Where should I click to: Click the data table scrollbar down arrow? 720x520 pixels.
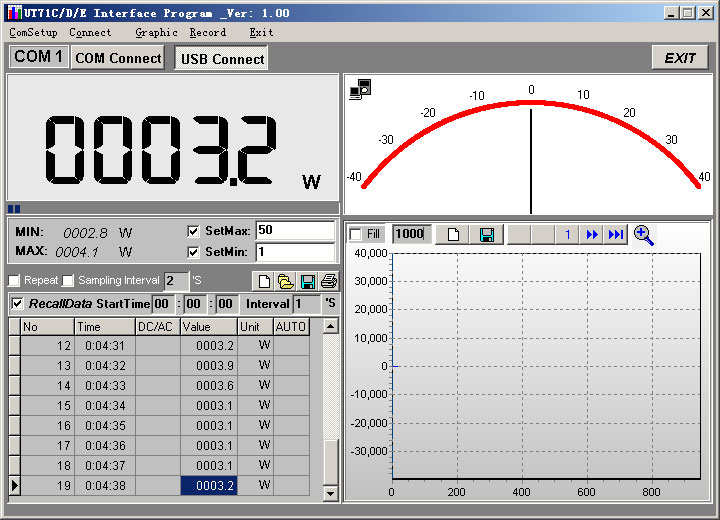(x=331, y=492)
